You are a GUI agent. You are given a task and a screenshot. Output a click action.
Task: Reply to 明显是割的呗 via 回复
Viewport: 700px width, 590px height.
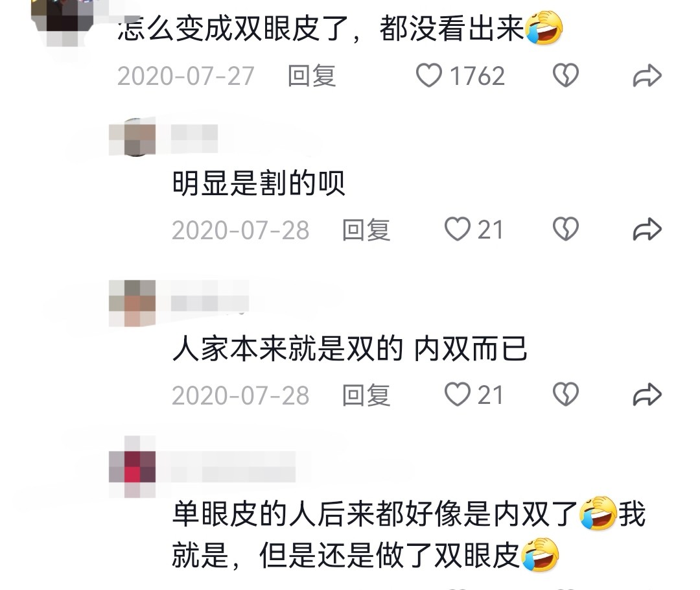[366, 230]
